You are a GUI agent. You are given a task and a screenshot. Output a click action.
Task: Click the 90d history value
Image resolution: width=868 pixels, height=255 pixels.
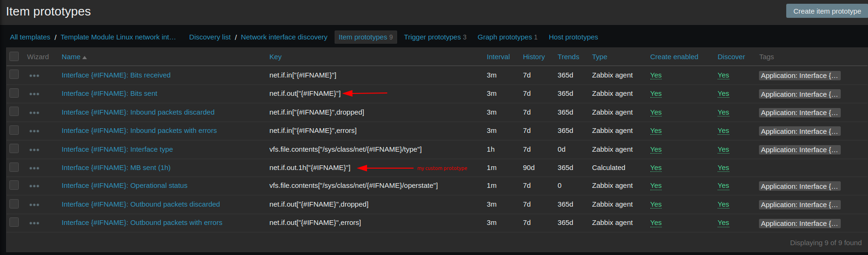point(529,168)
